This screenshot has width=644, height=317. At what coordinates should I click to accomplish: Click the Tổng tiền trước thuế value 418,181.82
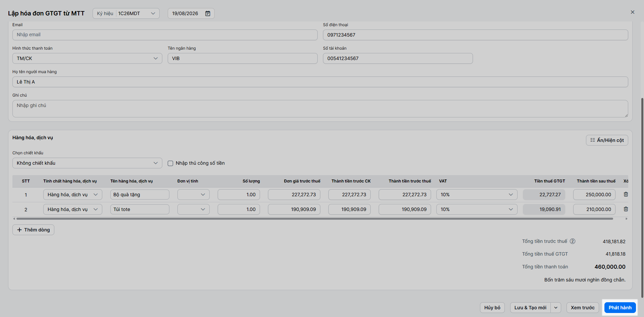coord(614,242)
